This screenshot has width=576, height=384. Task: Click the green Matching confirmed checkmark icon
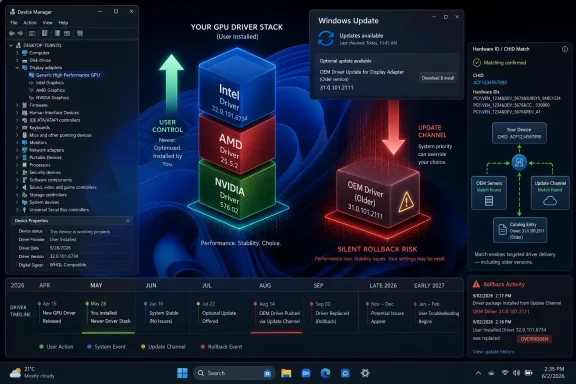pyautogui.click(x=476, y=63)
